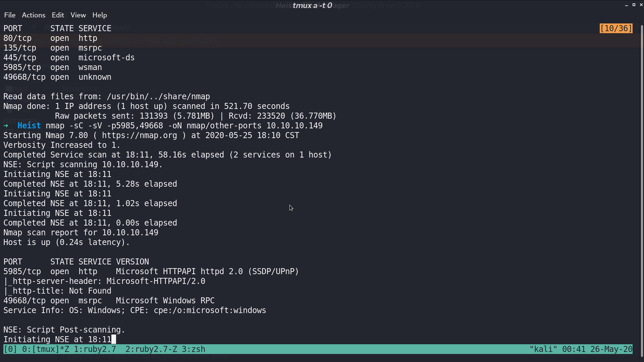Click the orange [10/36] scroll position indicator
This screenshot has height=362, width=644.
(x=616, y=28)
